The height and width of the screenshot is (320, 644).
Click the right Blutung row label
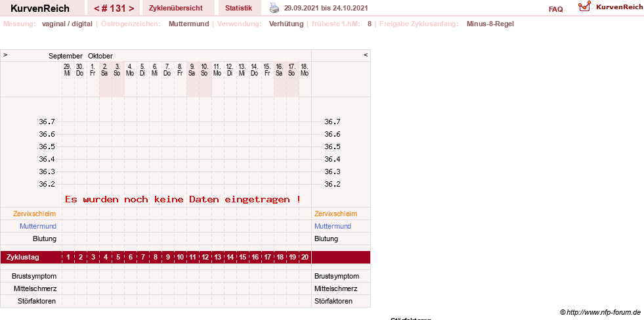tap(326, 239)
